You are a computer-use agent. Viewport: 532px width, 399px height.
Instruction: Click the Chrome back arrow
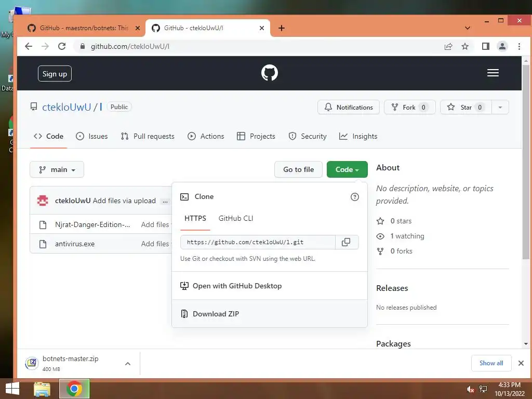point(29,46)
